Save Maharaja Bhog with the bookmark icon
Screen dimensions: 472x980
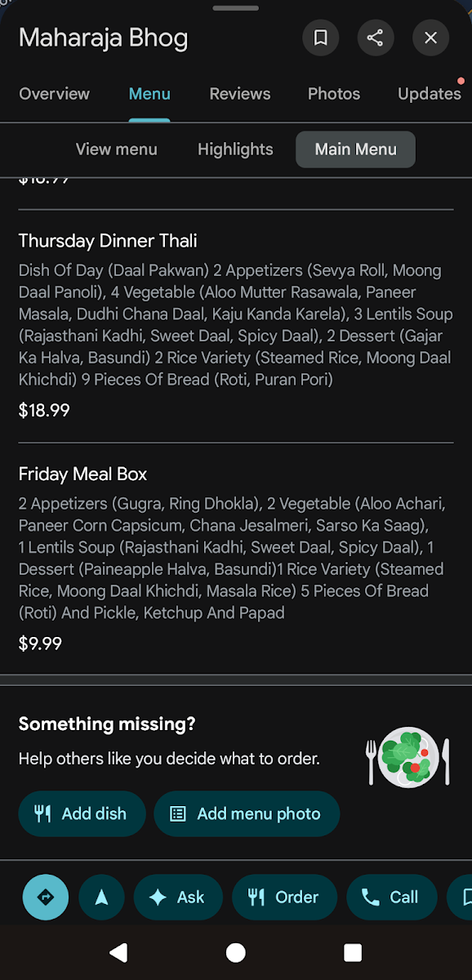point(320,38)
